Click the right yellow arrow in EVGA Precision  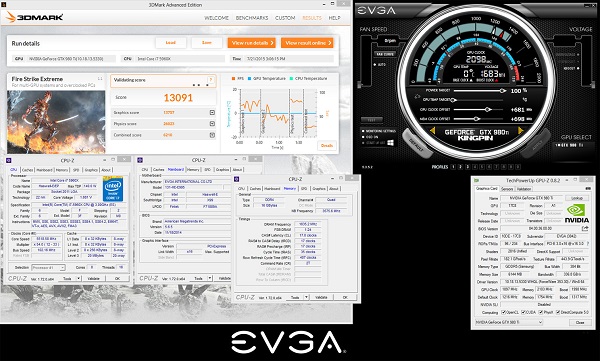[x=520, y=131]
